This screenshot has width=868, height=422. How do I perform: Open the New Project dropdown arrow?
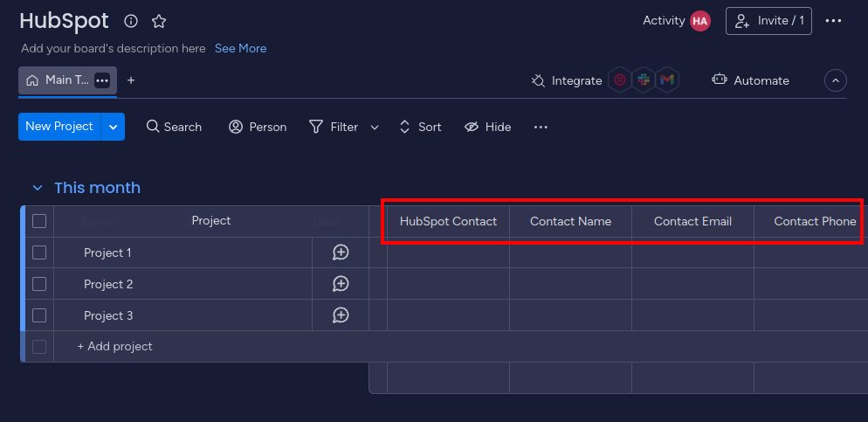tap(113, 127)
